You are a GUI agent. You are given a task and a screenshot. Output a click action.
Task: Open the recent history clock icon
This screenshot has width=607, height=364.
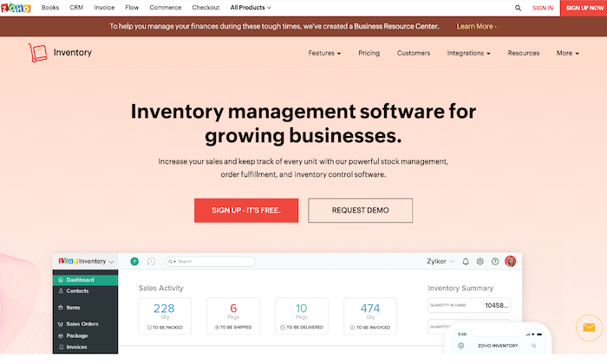151,262
